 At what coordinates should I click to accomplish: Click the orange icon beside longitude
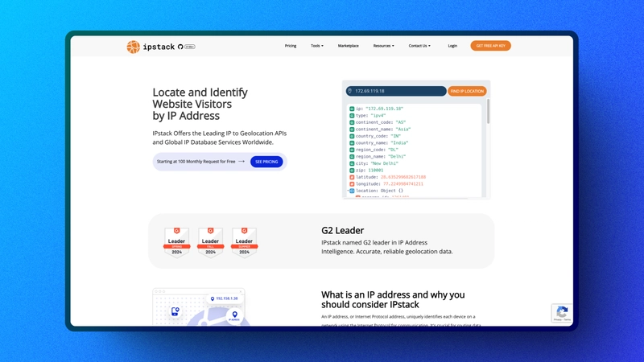pyautogui.click(x=352, y=184)
